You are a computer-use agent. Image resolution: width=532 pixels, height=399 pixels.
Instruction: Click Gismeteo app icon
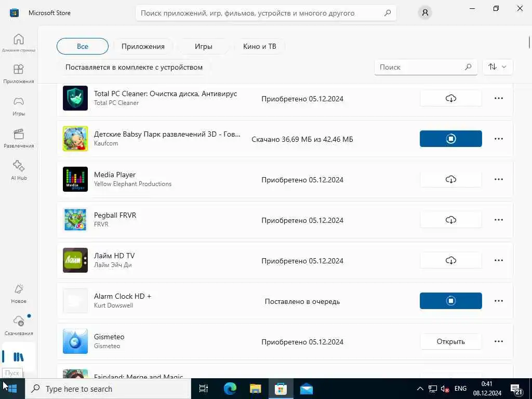75,341
